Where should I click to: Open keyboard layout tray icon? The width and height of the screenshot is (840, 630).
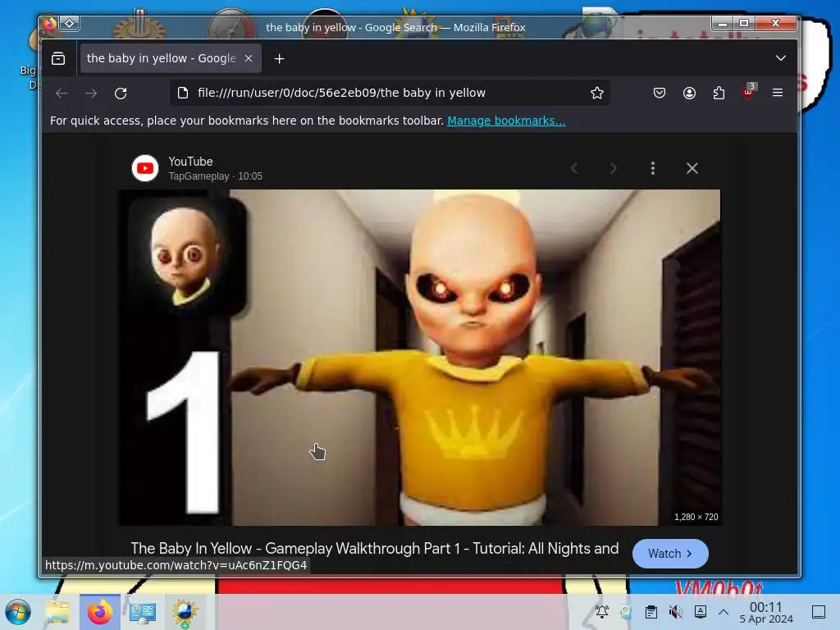(701, 612)
